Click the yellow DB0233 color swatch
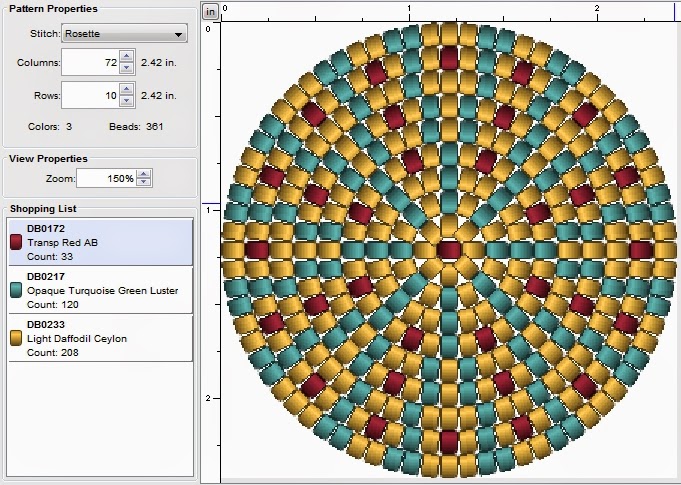The height and width of the screenshot is (485, 681). click(x=16, y=338)
